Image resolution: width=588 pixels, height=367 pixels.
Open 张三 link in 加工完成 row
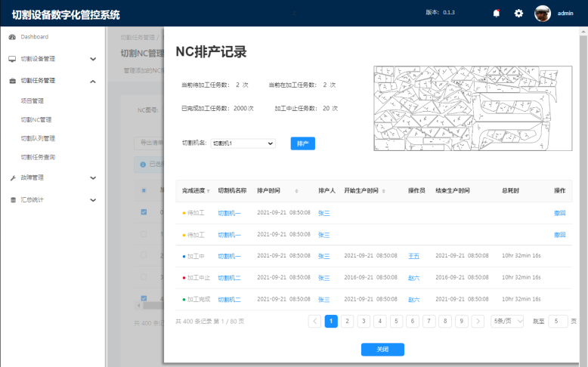coord(324,300)
